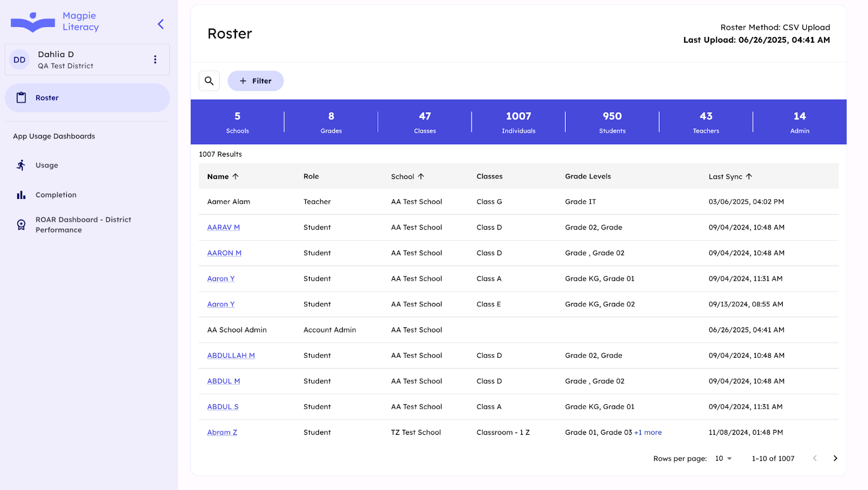868x490 pixels.
Task: Collapse the sidebar with the back chevron
Action: [161, 24]
